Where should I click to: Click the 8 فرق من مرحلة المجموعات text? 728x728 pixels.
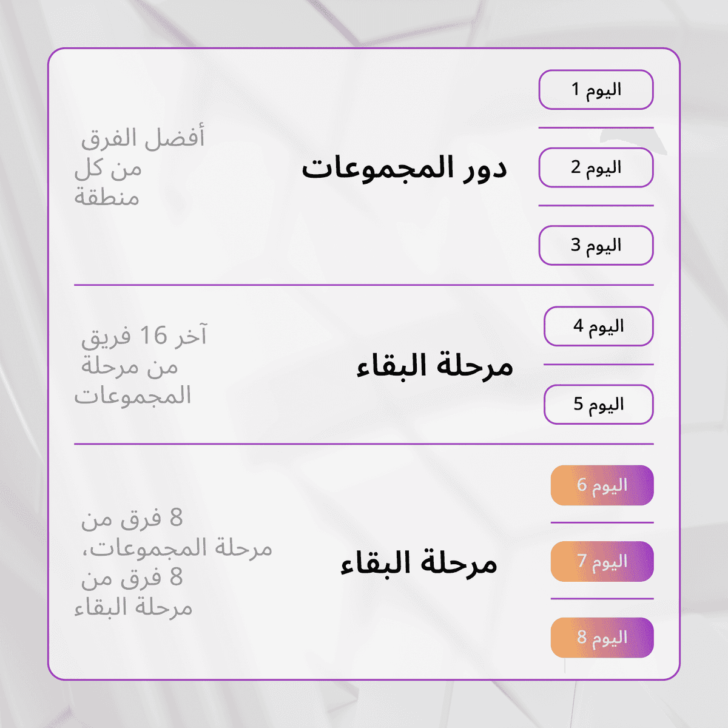click(173, 533)
